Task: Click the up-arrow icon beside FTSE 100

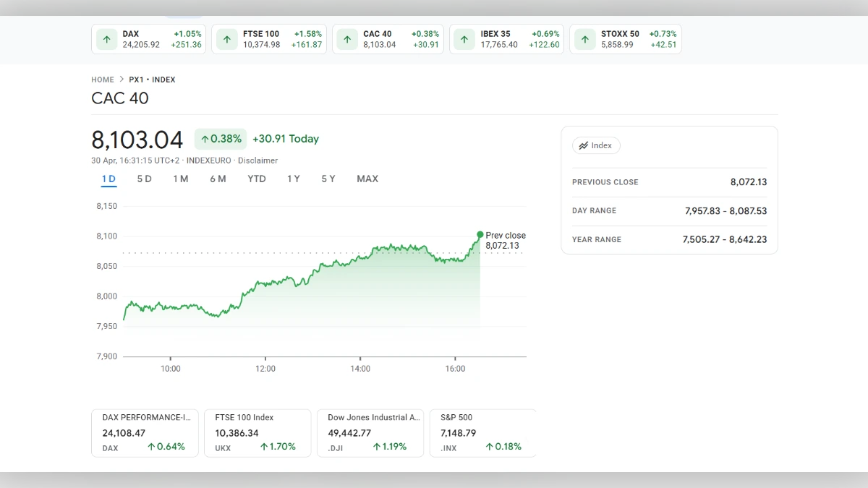Action: coord(227,39)
